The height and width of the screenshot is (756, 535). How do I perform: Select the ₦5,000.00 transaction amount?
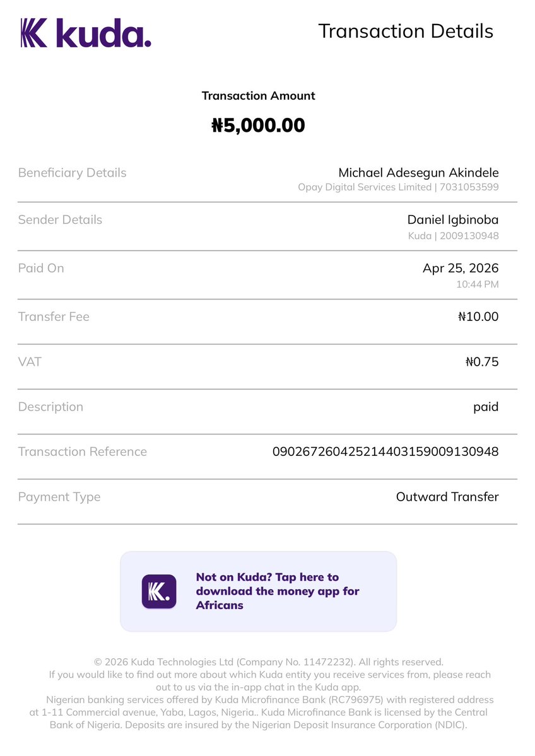[x=258, y=125]
